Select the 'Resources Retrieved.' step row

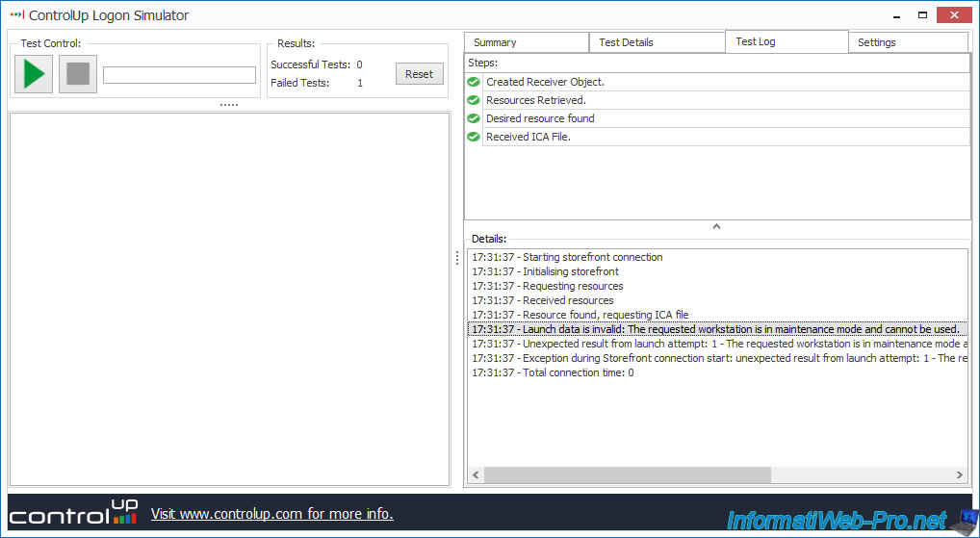click(x=726, y=100)
